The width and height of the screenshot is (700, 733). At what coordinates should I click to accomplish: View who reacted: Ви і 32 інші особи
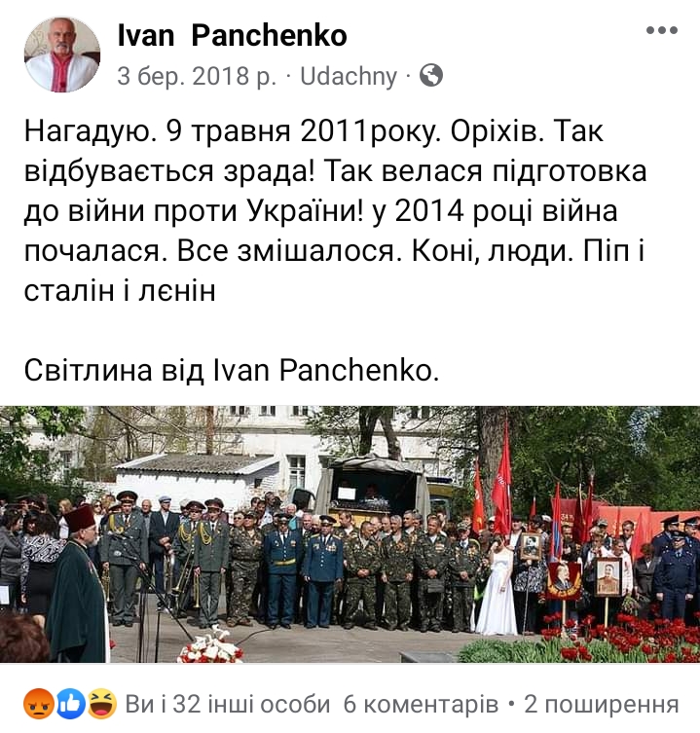click(227, 704)
